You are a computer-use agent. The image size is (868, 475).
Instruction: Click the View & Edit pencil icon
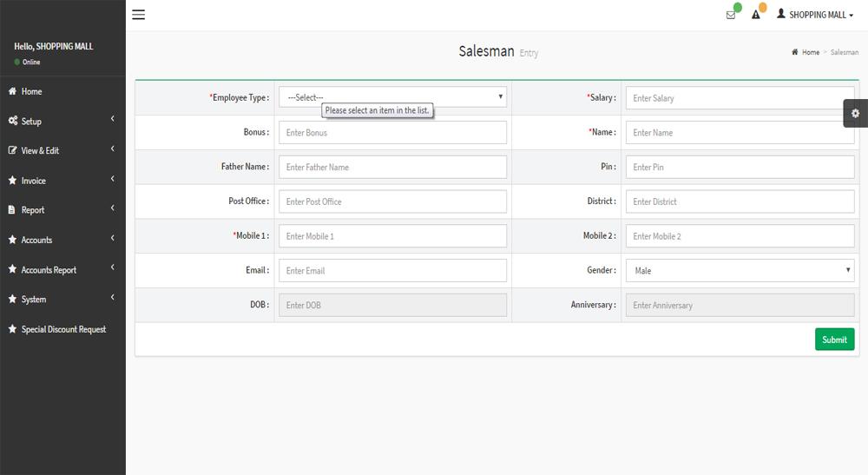(x=12, y=150)
